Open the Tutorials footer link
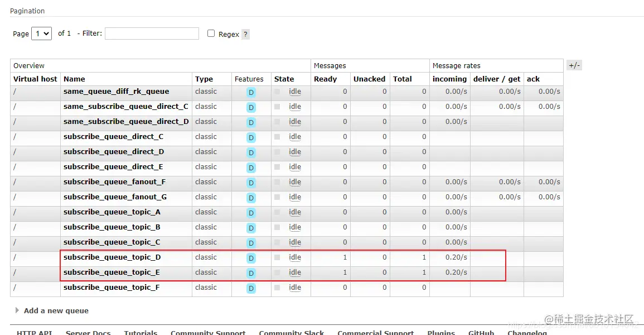This screenshot has width=644, height=335. point(141,332)
